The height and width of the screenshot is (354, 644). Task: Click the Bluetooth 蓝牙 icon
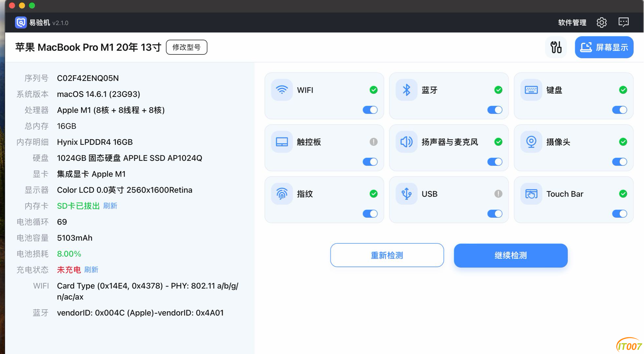click(x=407, y=90)
